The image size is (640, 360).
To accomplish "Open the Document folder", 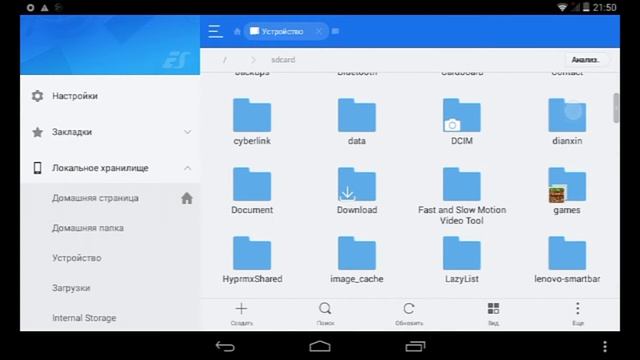I will click(x=252, y=191).
